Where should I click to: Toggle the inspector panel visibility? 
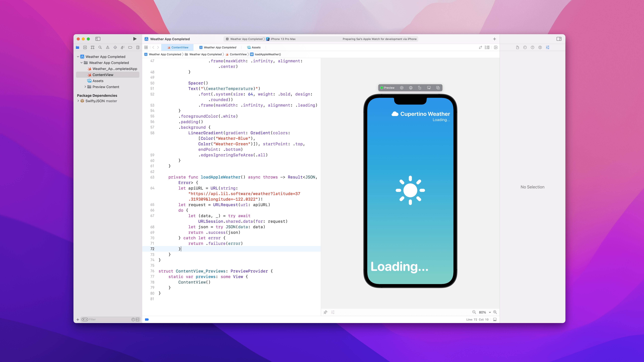point(559,39)
